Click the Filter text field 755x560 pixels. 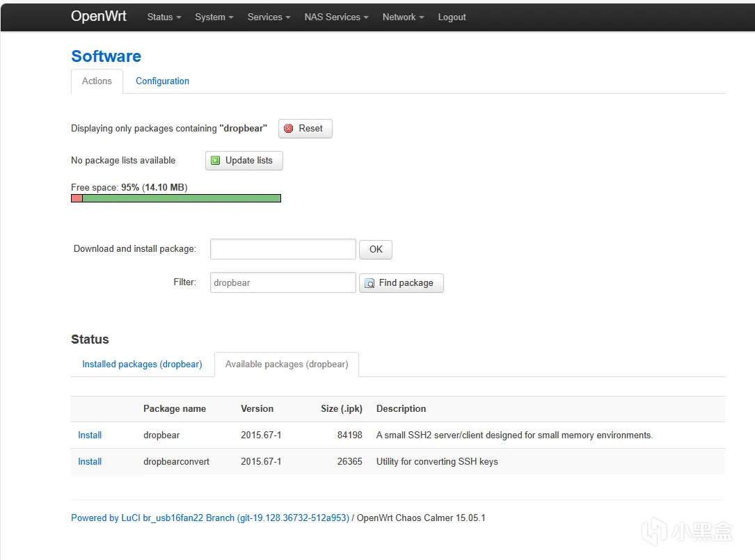[283, 282]
